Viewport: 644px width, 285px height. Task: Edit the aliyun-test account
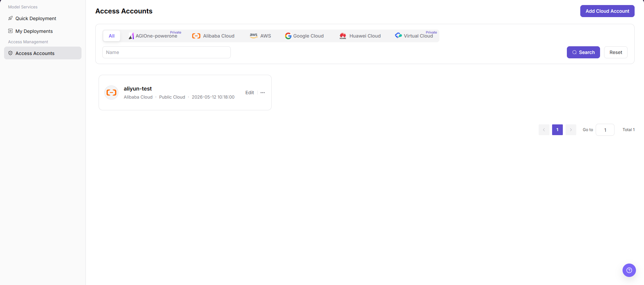pos(250,93)
